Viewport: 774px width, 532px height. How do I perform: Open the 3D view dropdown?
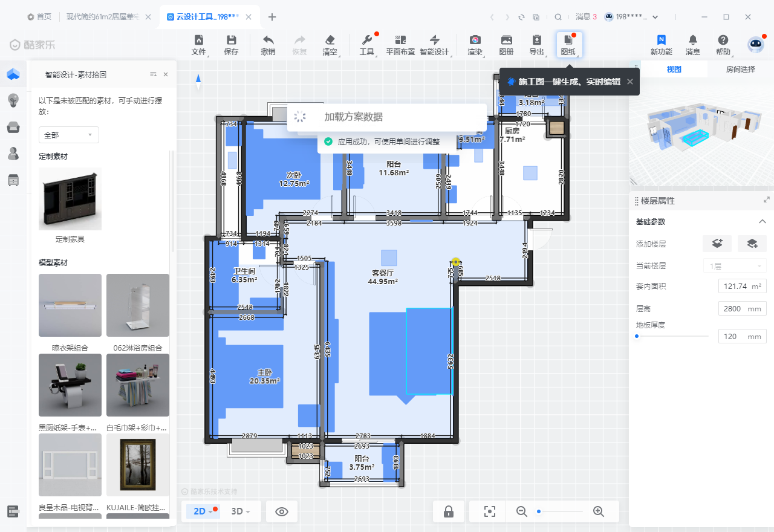click(x=241, y=511)
